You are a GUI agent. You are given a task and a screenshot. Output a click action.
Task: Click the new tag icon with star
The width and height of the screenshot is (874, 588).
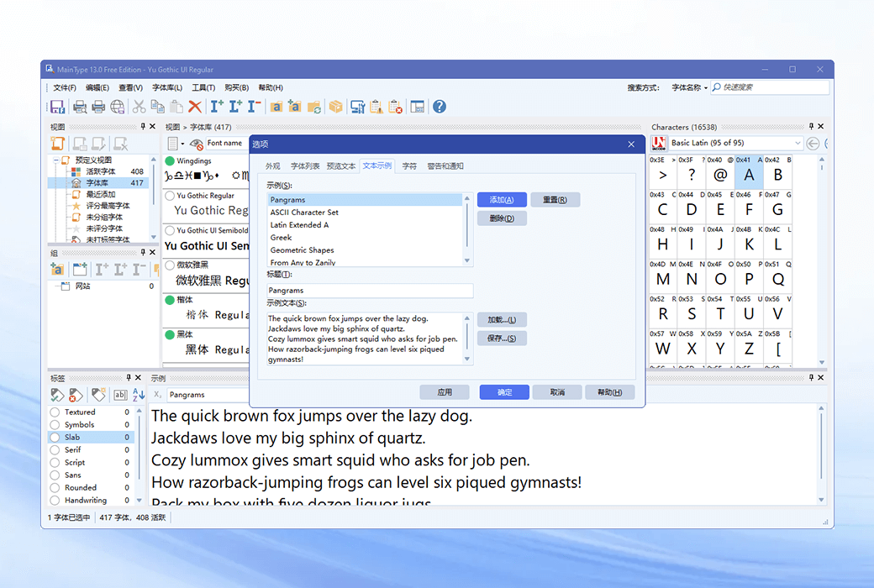click(x=98, y=395)
